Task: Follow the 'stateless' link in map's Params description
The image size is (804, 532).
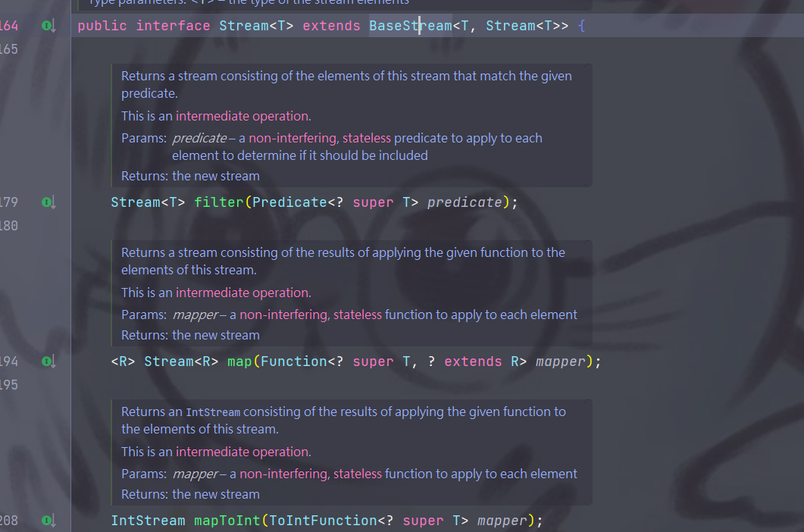Action: (357, 315)
